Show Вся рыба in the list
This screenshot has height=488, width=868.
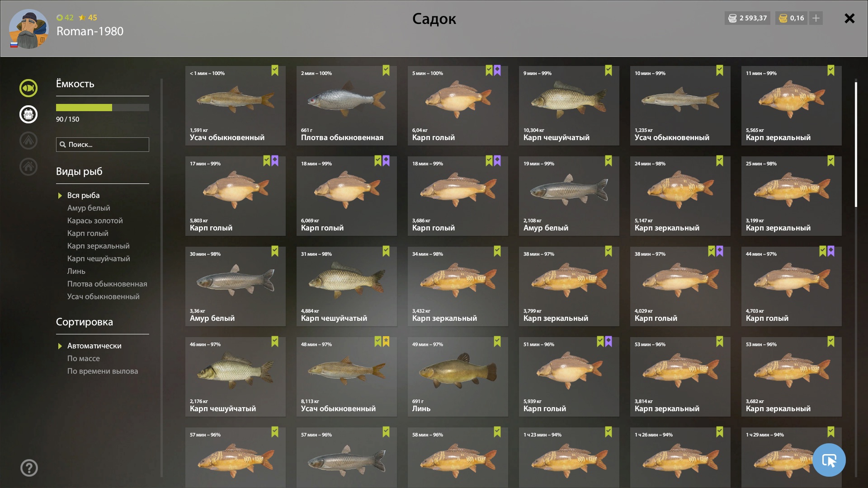[x=83, y=195]
